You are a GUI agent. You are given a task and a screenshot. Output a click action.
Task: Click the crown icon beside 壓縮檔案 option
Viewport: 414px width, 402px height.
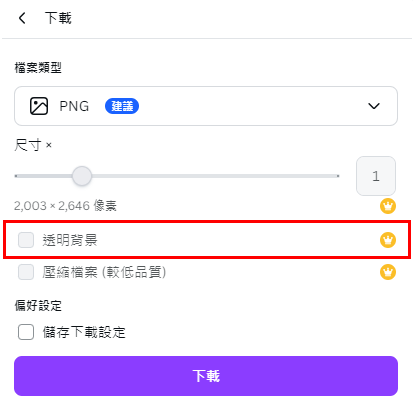(388, 272)
